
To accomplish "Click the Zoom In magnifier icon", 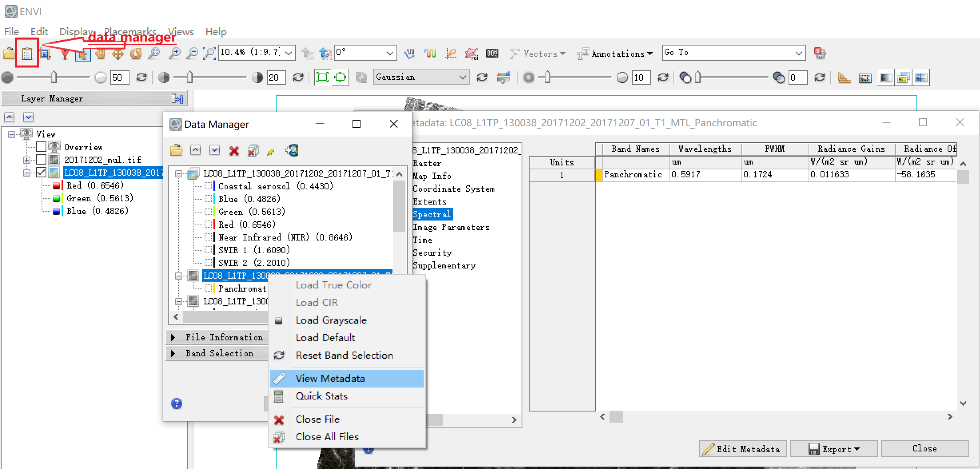I will click(x=174, y=53).
